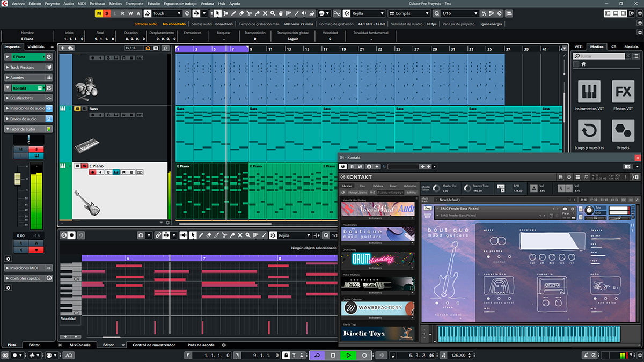
Task: Open the Archivo menu
Action: (18, 3)
